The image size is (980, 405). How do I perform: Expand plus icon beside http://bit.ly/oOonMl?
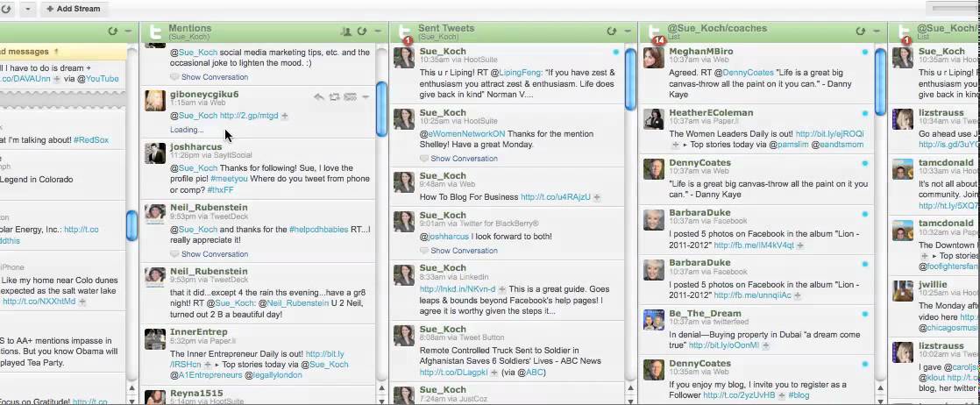click(x=765, y=345)
